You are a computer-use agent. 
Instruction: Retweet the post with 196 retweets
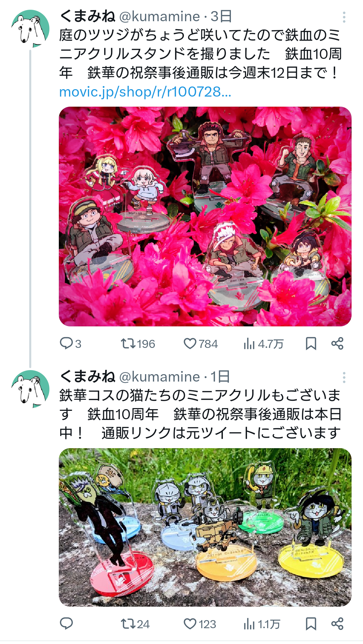pyautogui.click(x=138, y=344)
